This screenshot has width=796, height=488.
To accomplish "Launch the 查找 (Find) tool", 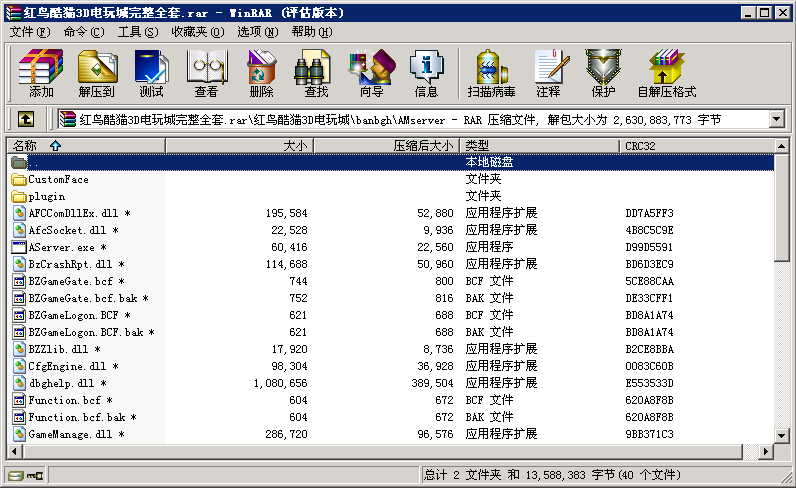I will (x=316, y=73).
